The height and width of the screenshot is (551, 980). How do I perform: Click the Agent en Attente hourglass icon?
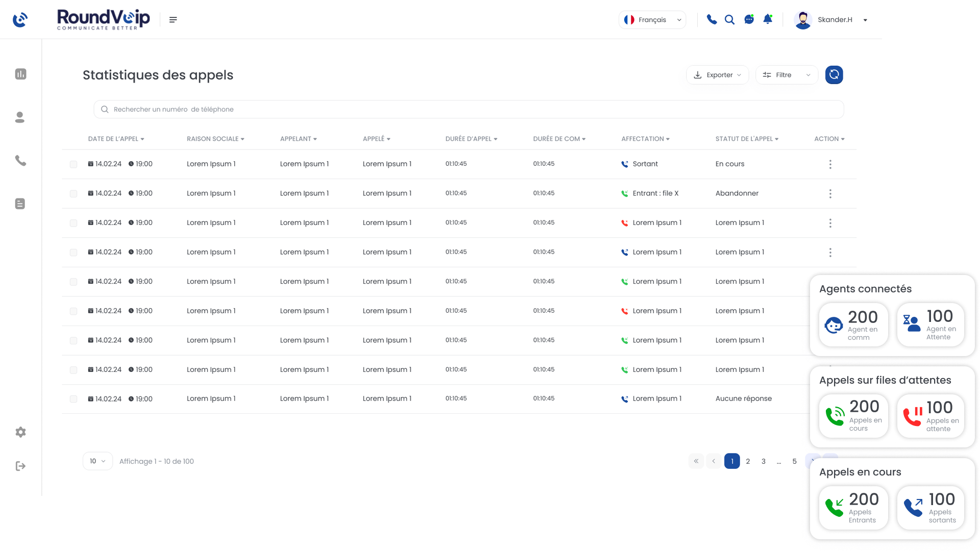pyautogui.click(x=912, y=323)
